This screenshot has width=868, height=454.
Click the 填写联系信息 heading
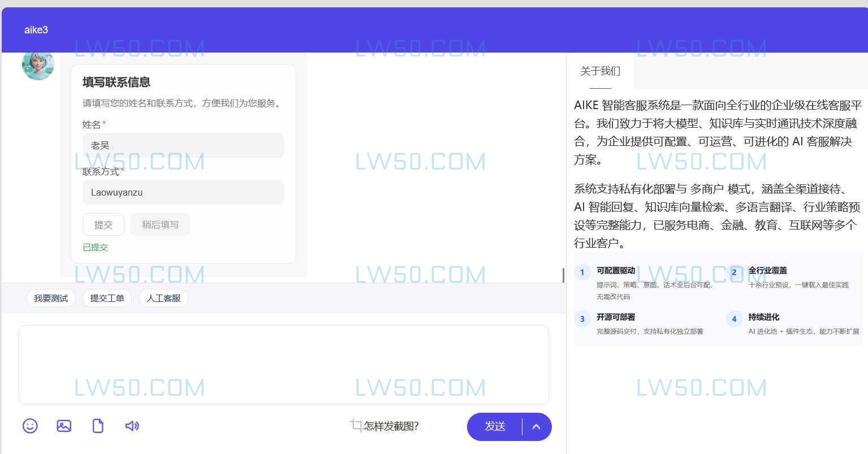pos(116,82)
